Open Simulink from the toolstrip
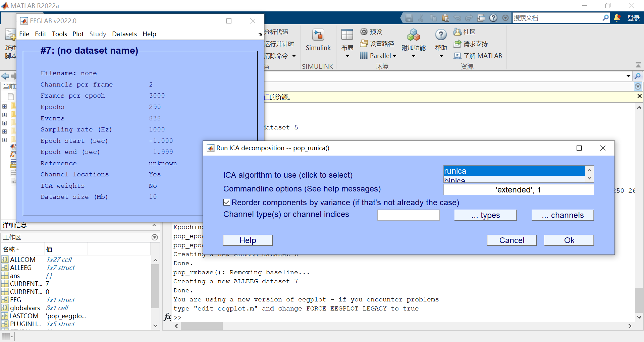 coord(318,40)
